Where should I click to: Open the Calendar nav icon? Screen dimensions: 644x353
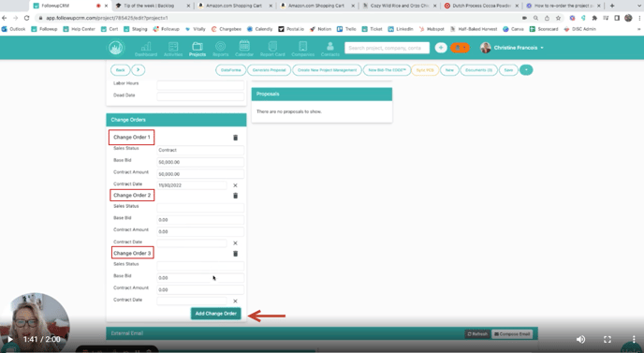coord(244,49)
